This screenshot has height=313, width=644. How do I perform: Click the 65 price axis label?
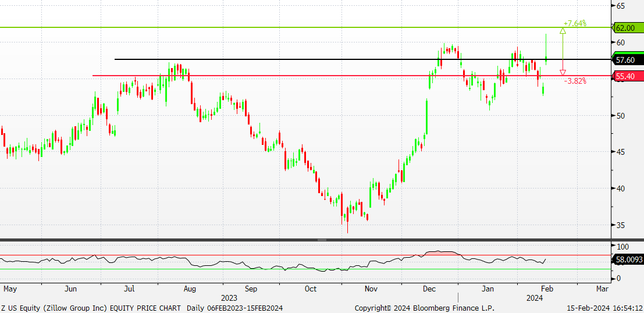click(x=621, y=6)
